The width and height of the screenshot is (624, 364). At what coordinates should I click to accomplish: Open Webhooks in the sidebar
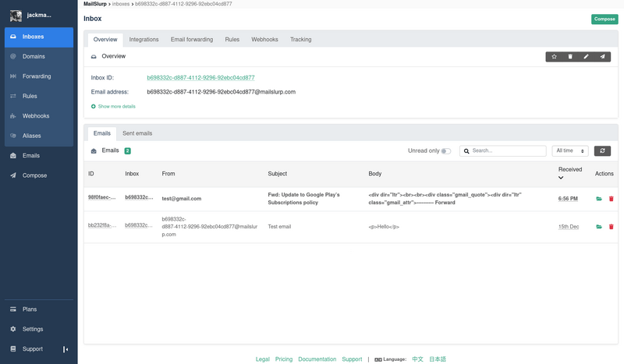[39, 116]
